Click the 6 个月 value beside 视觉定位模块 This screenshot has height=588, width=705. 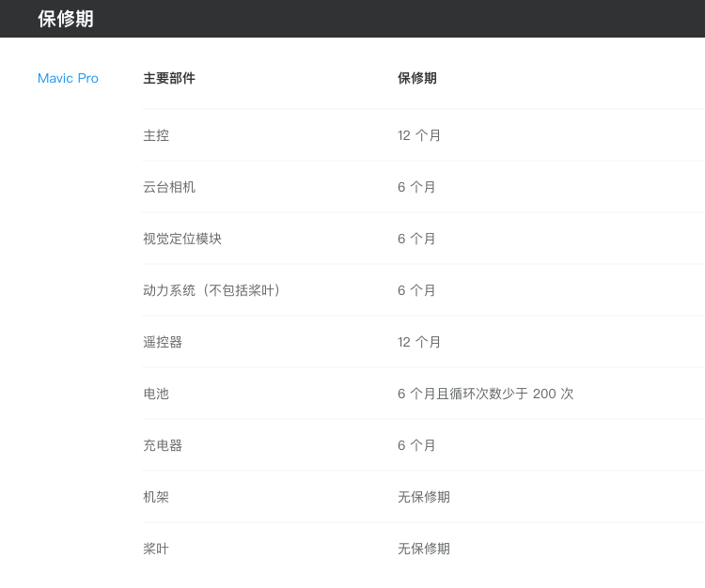pyautogui.click(x=416, y=239)
